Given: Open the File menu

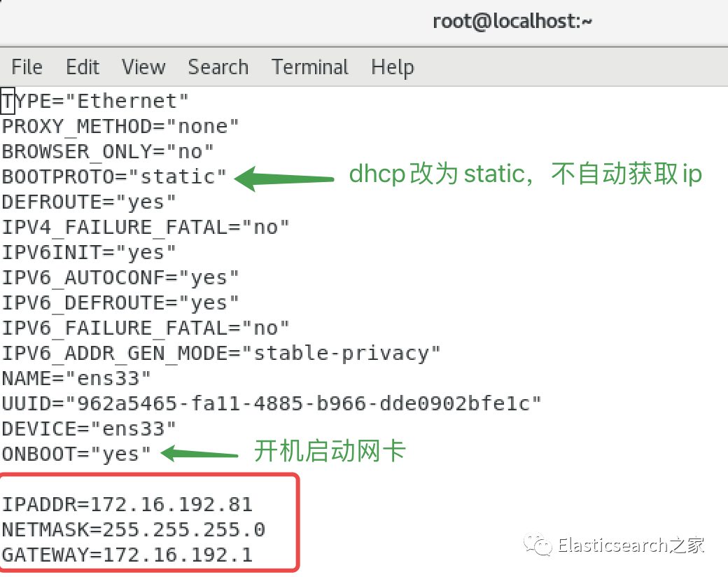Looking at the screenshot, I should (x=27, y=67).
